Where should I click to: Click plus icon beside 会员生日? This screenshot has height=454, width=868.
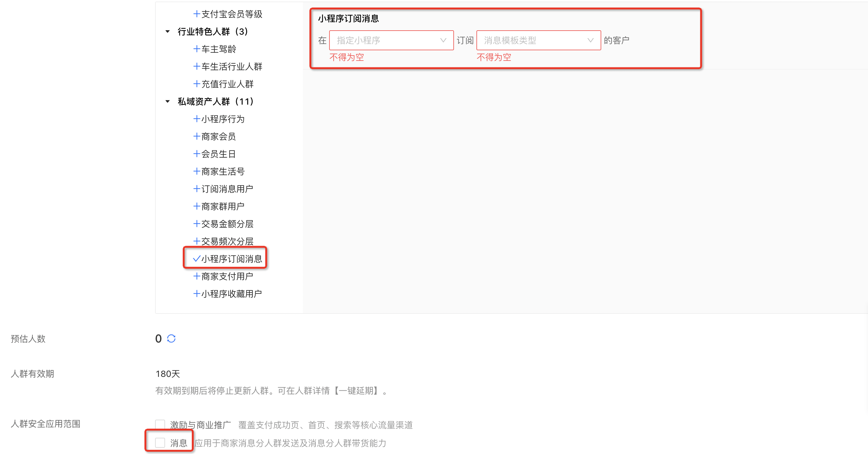click(197, 154)
